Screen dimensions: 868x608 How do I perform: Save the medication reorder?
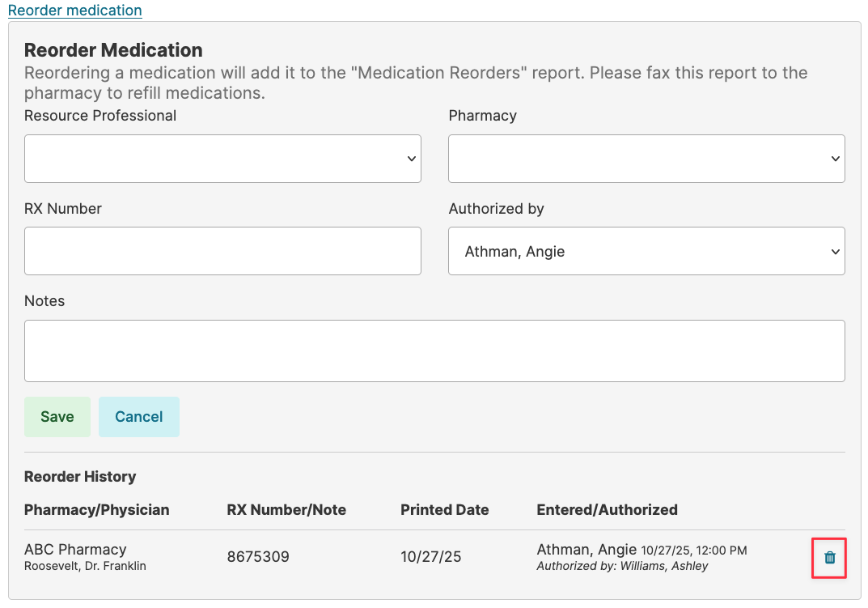point(57,417)
